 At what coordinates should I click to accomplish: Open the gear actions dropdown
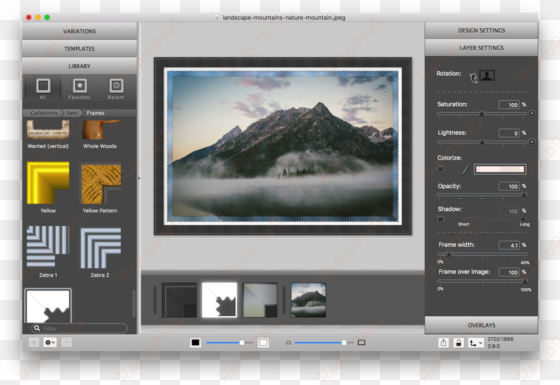click(50, 342)
